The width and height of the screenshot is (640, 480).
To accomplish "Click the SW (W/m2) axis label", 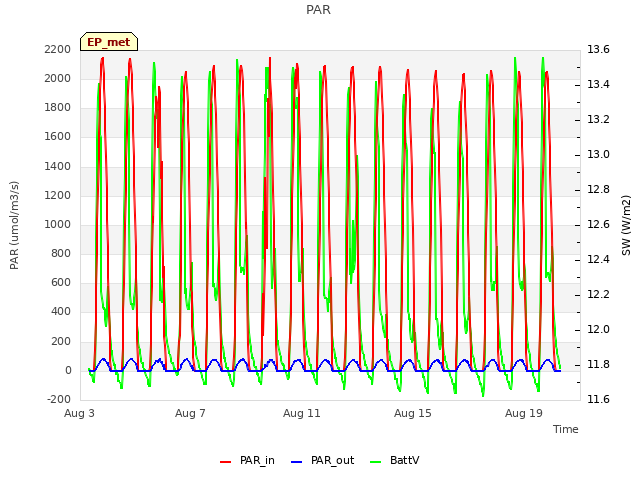I will click(x=626, y=225).
